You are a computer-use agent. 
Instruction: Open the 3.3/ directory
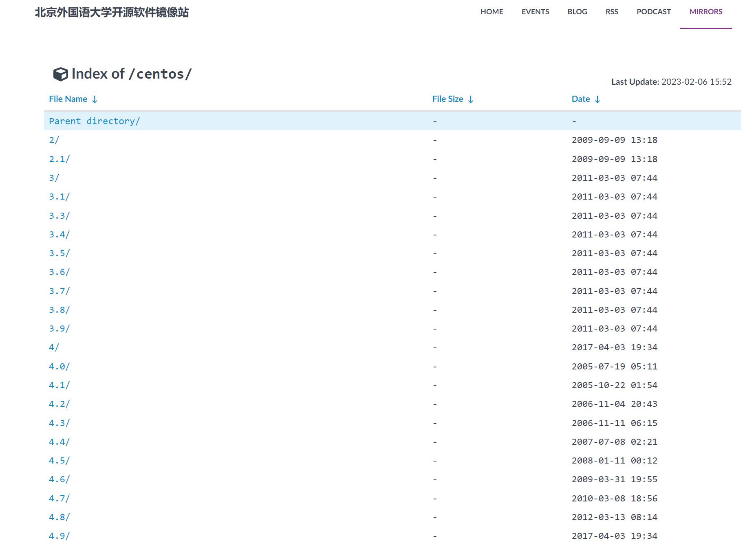click(60, 216)
